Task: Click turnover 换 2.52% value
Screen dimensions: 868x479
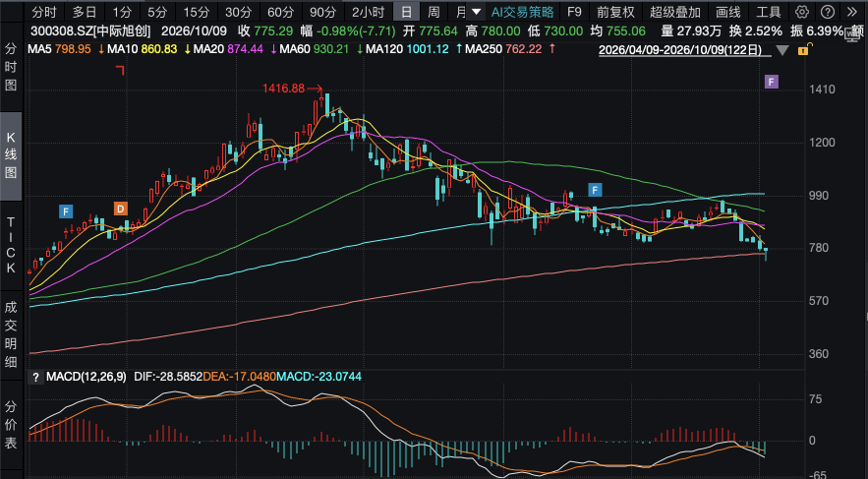Action: 757,31
